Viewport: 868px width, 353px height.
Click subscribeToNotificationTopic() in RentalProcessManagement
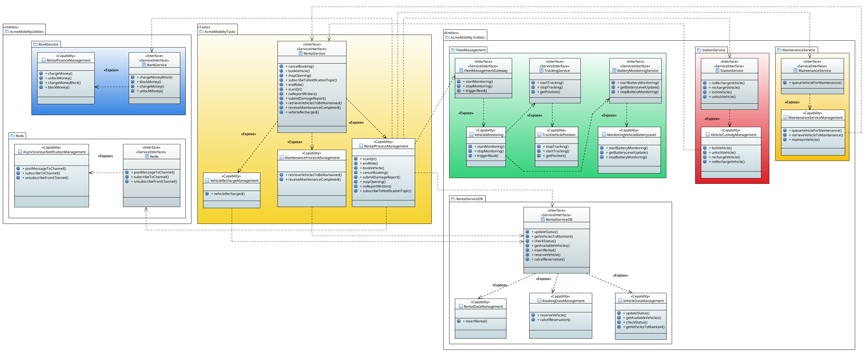[x=385, y=191]
